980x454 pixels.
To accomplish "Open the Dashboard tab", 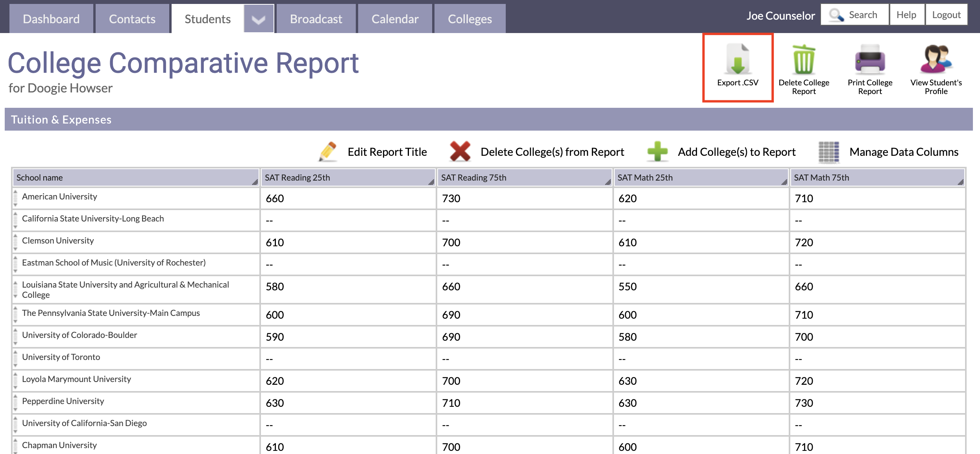I will coord(51,19).
